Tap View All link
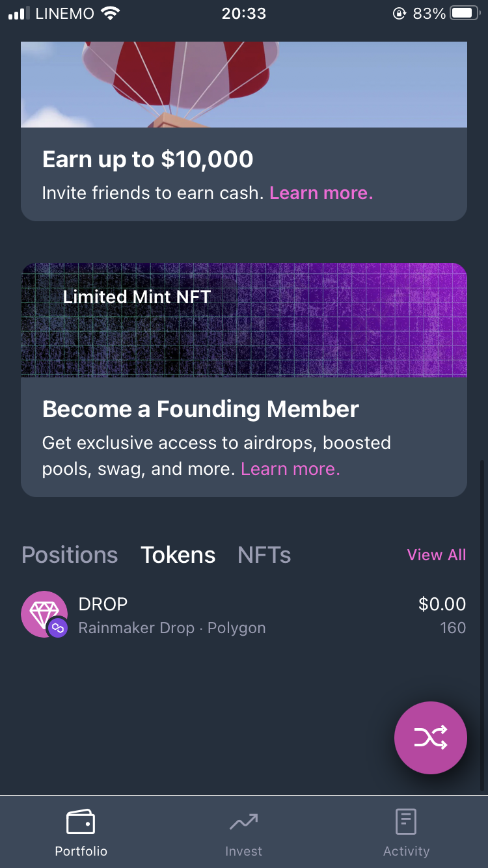The height and width of the screenshot is (868, 488). click(436, 555)
